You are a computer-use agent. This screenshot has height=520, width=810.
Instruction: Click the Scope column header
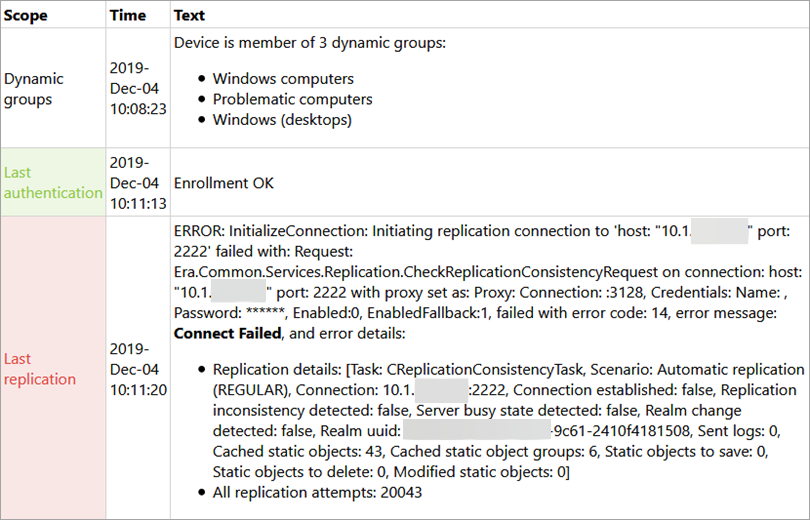(x=26, y=15)
